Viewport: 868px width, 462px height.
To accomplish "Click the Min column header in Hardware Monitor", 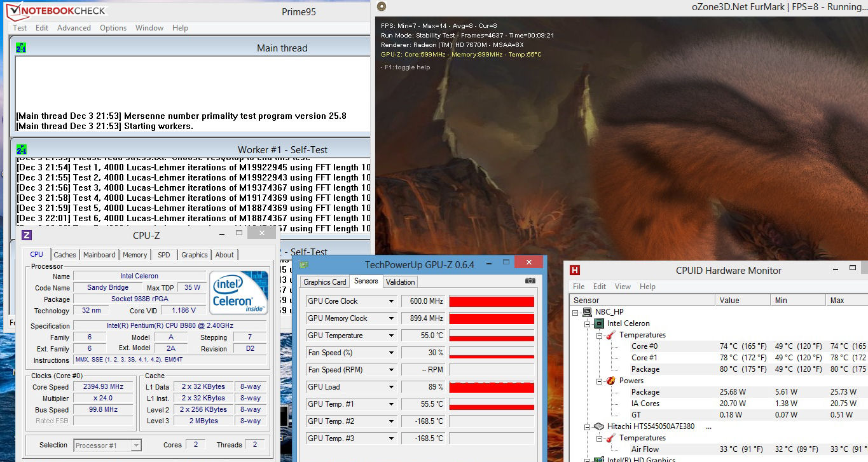I will 798,300.
